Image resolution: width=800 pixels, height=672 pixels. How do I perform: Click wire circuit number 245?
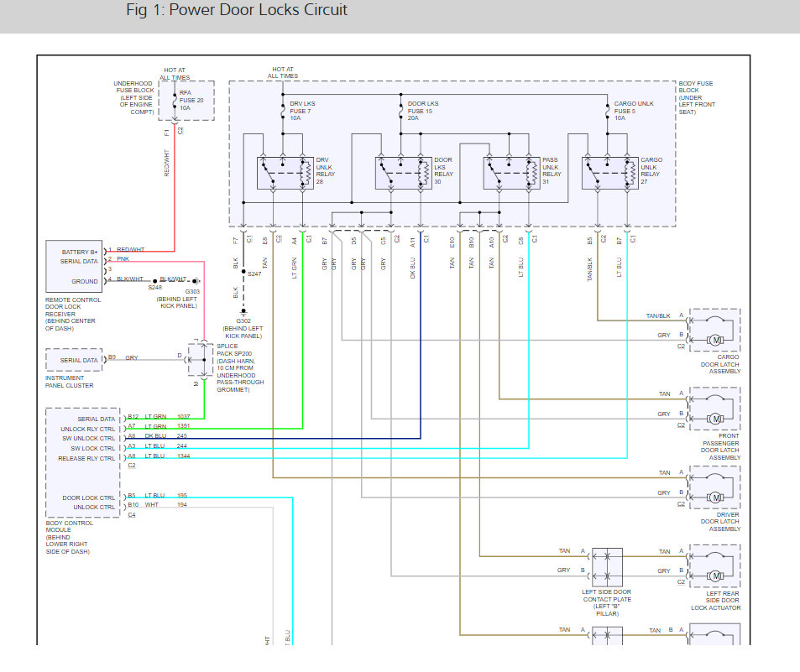(x=182, y=436)
